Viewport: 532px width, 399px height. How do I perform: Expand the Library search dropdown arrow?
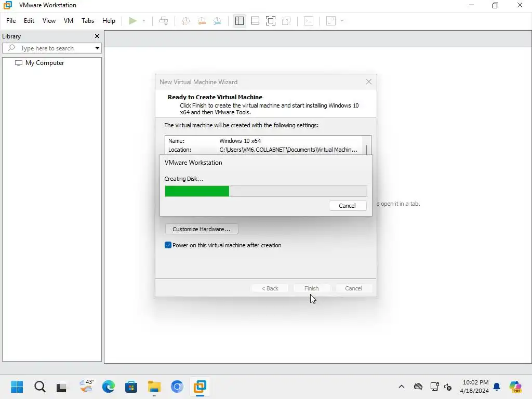coord(97,48)
